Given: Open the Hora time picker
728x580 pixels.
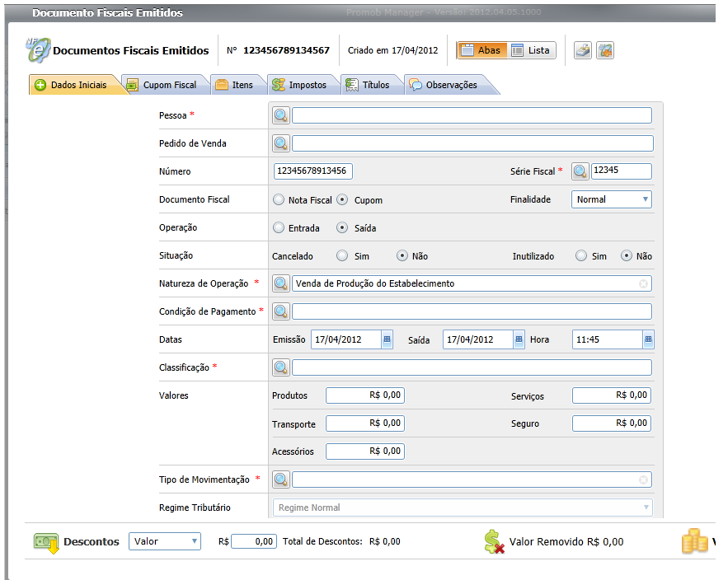Looking at the screenshot, I should [648, 339].
